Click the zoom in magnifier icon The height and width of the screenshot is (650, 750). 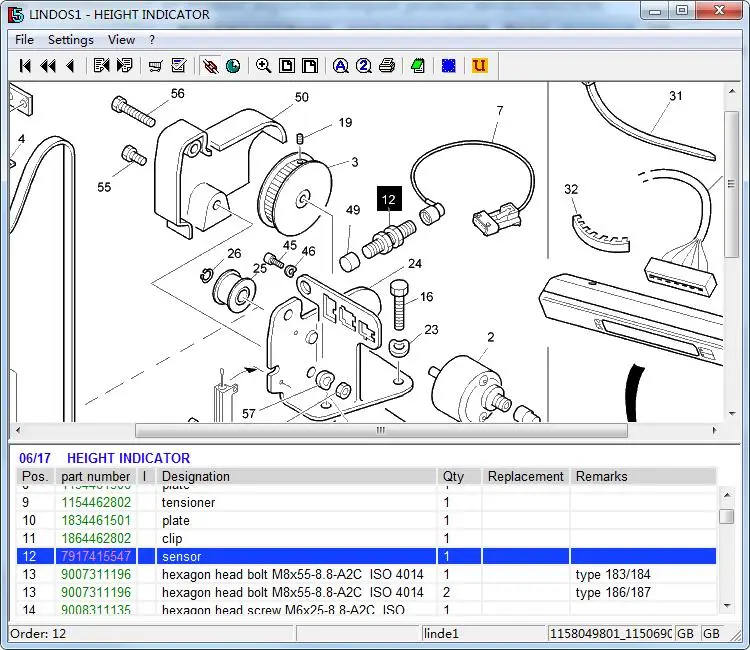click(263, 66)
